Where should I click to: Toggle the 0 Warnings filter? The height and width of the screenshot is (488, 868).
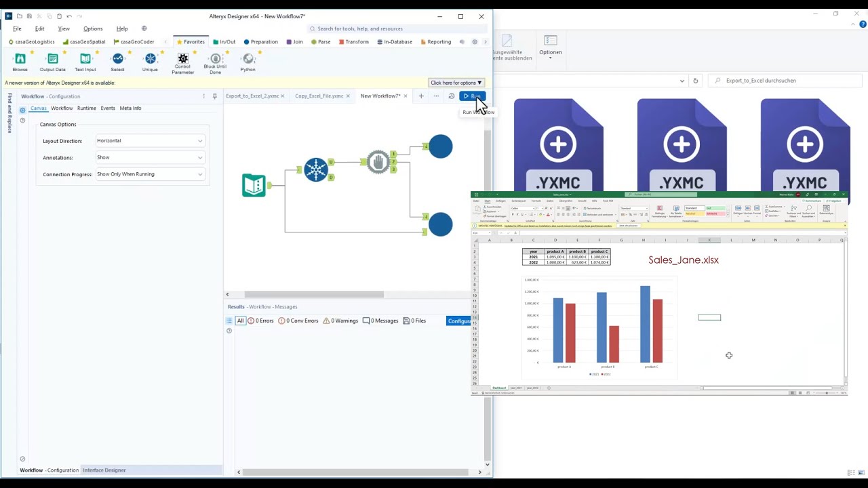(340, 321)
